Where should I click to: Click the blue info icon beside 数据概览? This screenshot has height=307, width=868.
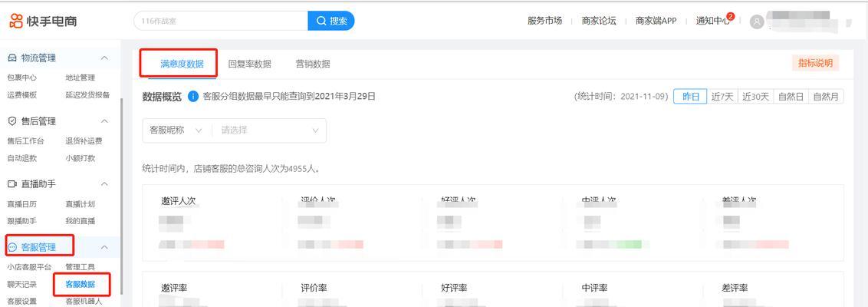click(x=193, y=97)
